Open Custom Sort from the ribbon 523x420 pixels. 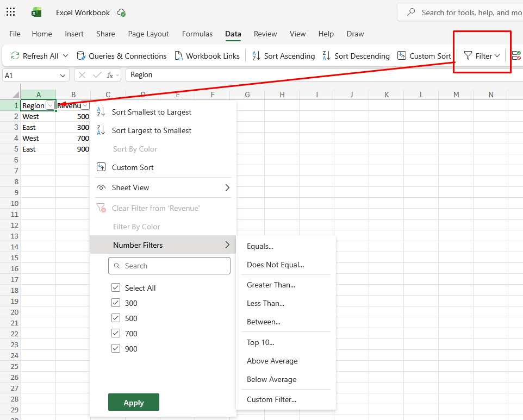[424, 56]
